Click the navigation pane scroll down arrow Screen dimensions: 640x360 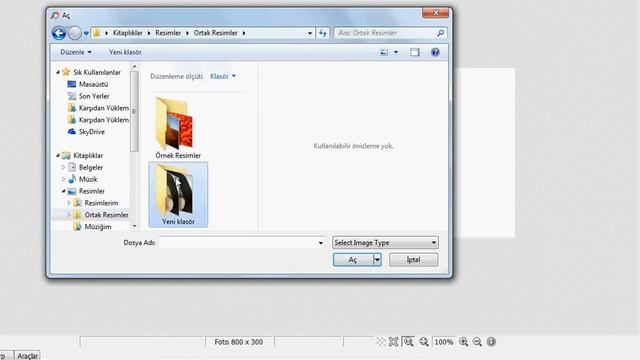pos(134,226)
